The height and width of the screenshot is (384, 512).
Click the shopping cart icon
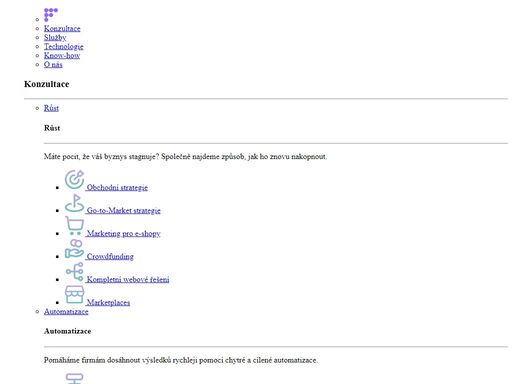pyautogui.click(x=74, y=226)
